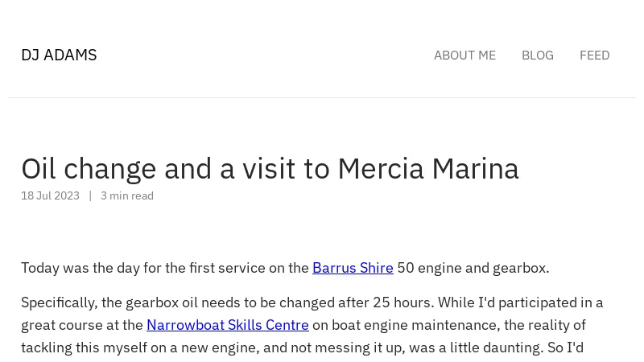Open the FEED navigation link
644x362 pixels.
tap(594, 56)
